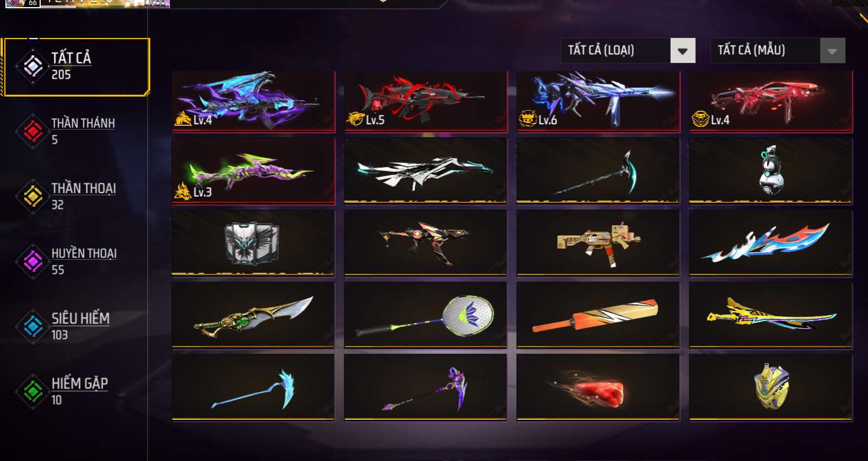Open the Tất Cả (Loại) type filter box
This screenshot has height=461, width=868.
click(628, 50)
